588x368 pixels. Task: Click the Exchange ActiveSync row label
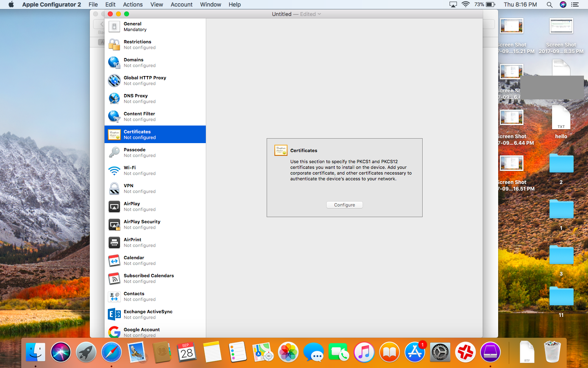(x=148, y=312)
